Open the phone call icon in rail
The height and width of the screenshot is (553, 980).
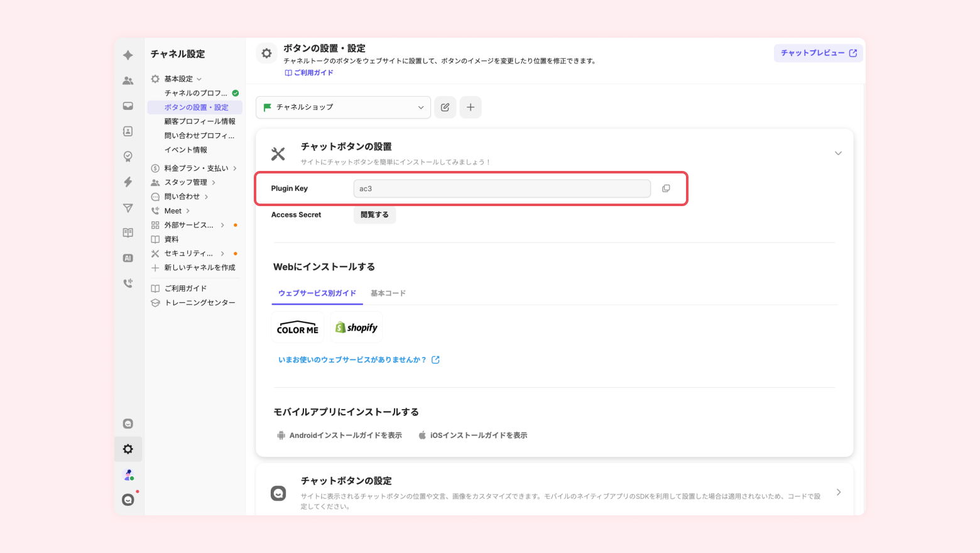(128, 283)
